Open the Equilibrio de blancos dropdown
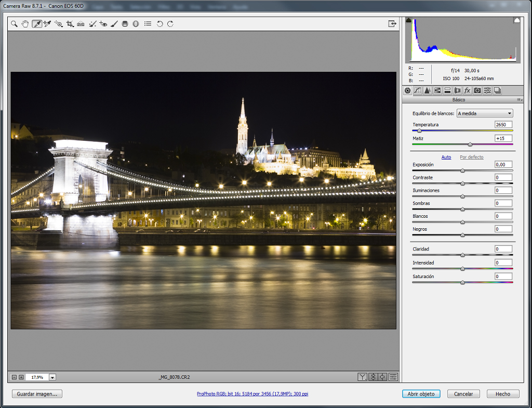Image resolution: width=532 pixels, height=408 pixels. (x=485, y=113)
